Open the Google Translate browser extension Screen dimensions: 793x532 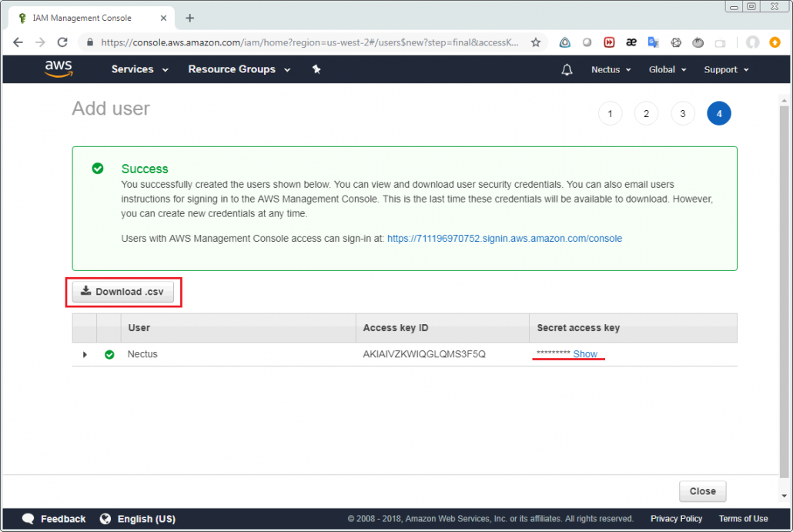coord(654,42)
